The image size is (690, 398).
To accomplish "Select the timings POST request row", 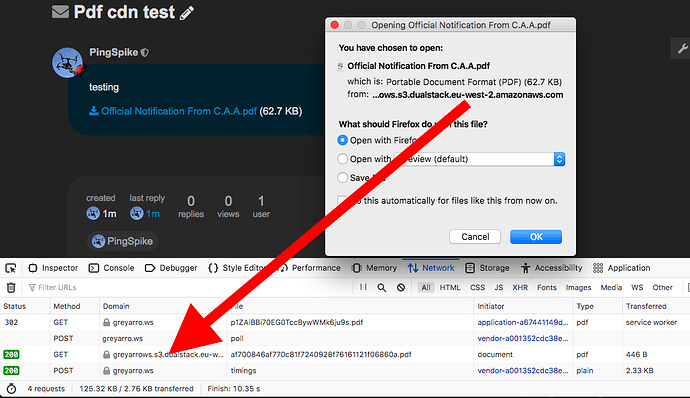I will coord(345,371).
